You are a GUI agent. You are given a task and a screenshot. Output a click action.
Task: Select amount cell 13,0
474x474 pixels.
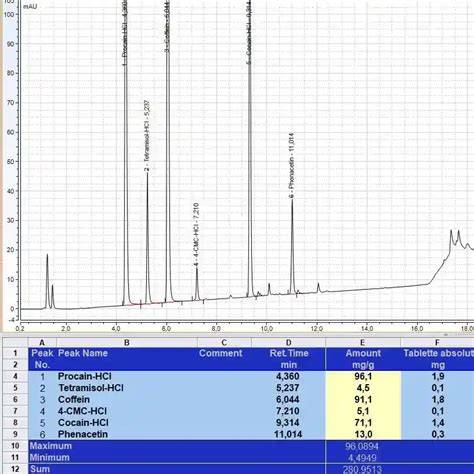363,434
